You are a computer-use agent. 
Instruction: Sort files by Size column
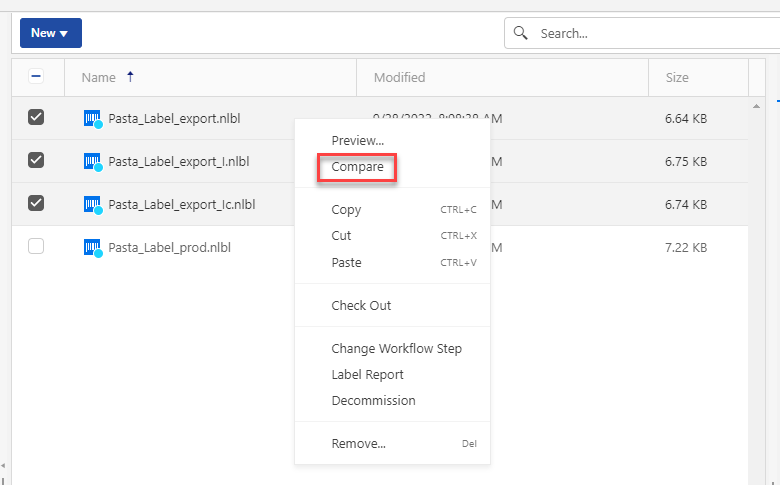point(676,77)
